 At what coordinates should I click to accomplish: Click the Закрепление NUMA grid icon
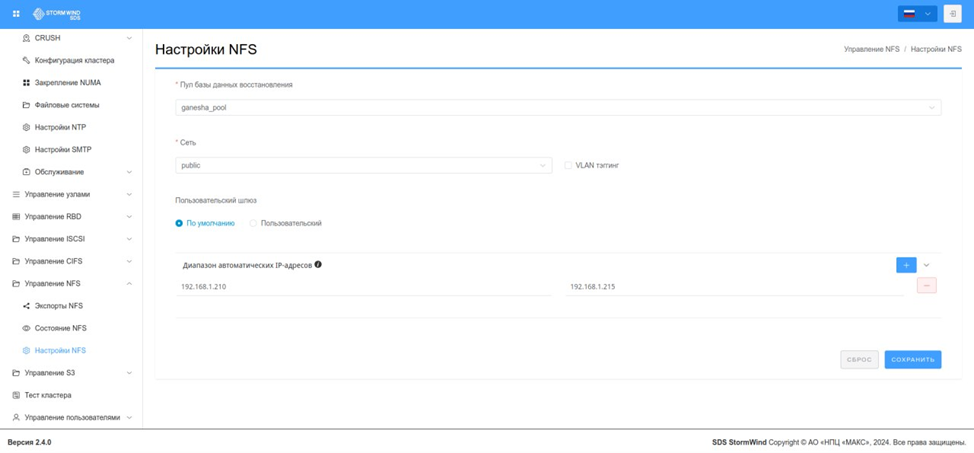click(26, 83)
